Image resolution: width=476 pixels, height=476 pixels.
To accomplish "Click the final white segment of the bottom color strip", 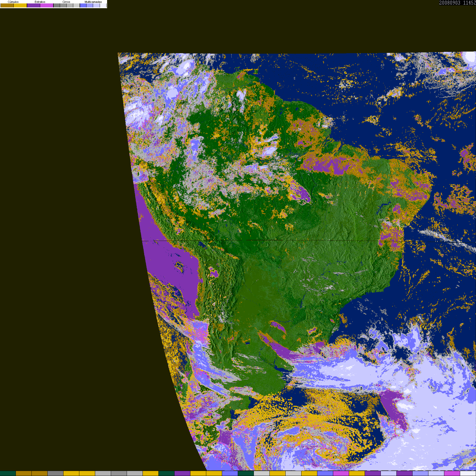I will (468, 473).
